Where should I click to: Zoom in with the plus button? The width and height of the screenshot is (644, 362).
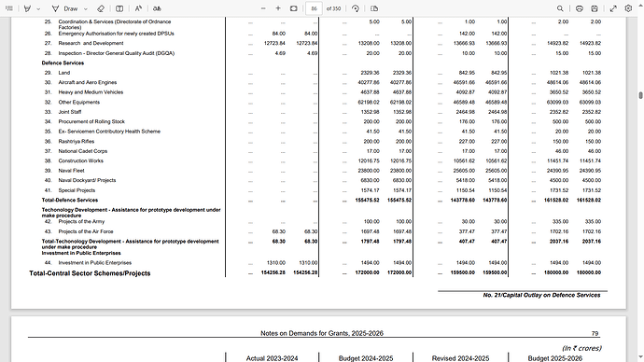tap(278, 8)
